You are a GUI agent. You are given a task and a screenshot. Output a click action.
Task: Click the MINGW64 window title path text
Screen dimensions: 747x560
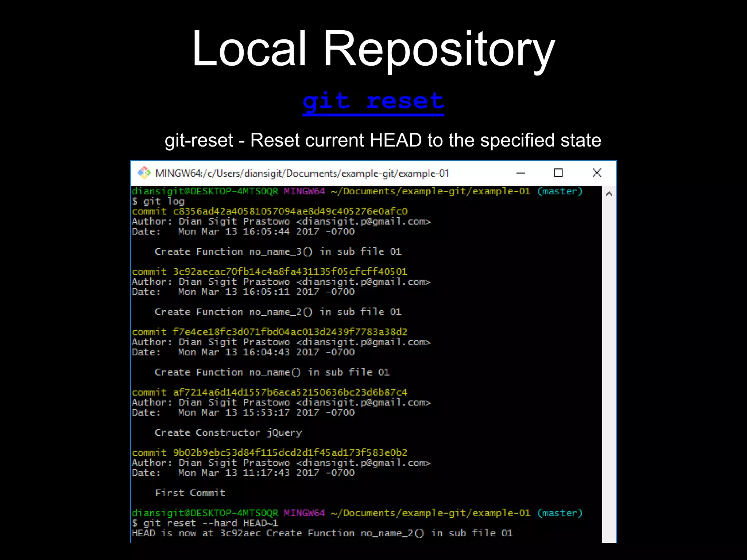pyautogui.click(x=302, y=173)
